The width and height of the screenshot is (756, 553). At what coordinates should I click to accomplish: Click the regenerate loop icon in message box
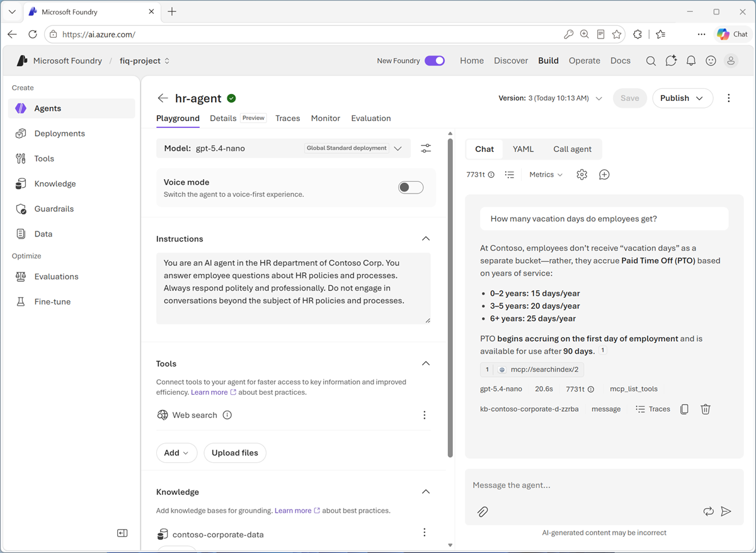pyautogui.click(x=709, y=511)
